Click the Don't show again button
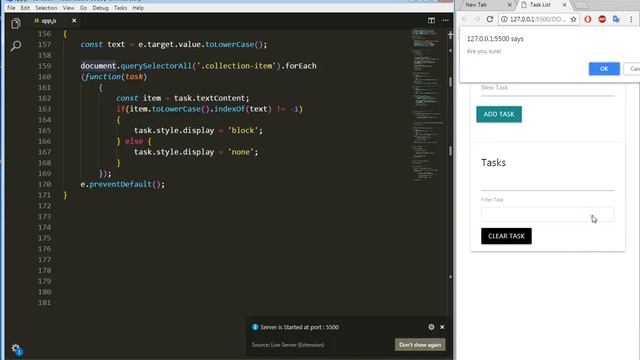 point(420,345)
